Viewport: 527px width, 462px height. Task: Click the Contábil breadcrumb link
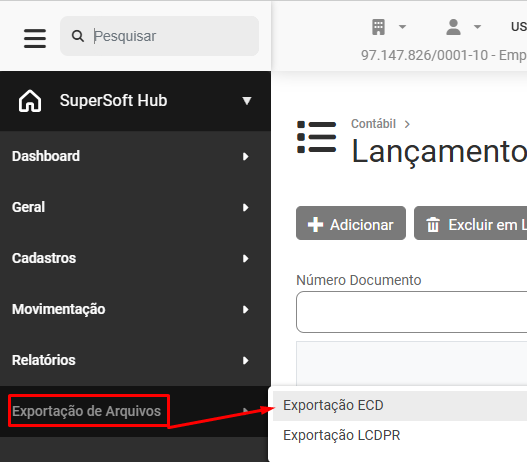pos(373,124)
